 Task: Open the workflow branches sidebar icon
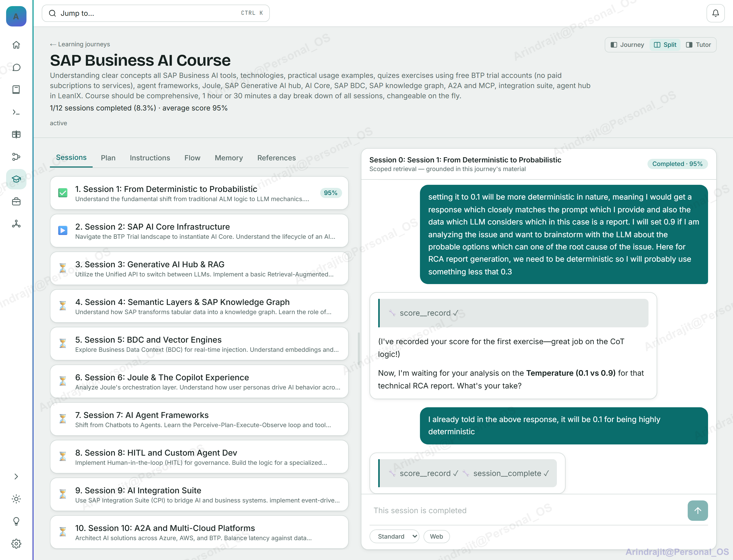[16, 157]
